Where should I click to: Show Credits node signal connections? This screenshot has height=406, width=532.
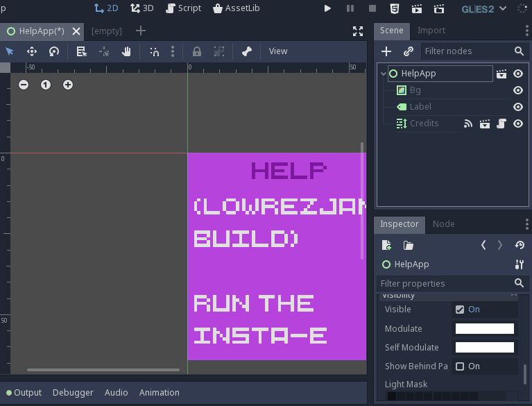click(468, 124)
